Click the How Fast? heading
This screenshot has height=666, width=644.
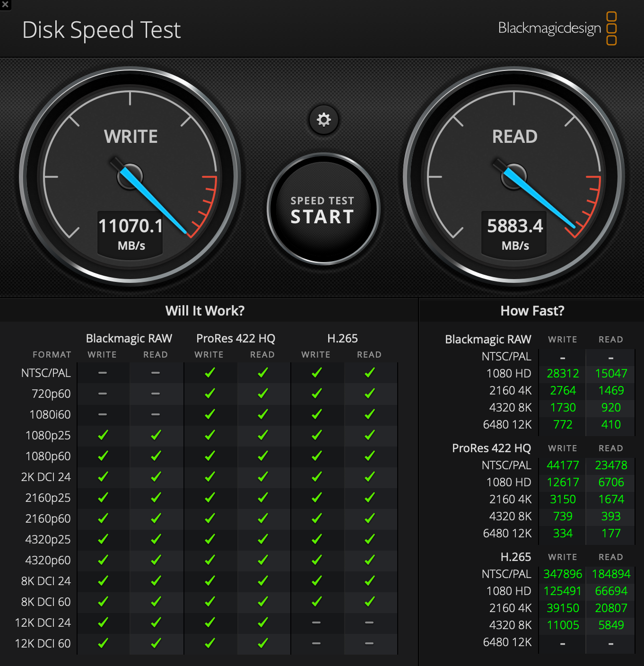[x=532, y=311]
